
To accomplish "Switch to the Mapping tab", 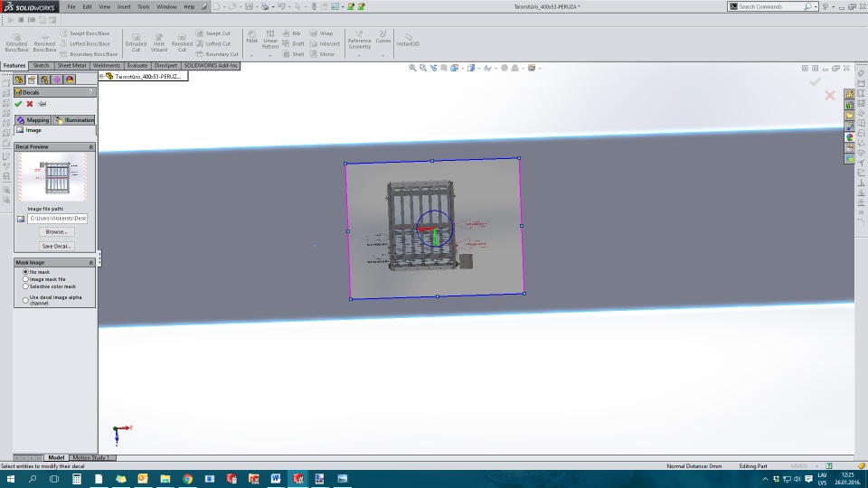I will (33, 120).
